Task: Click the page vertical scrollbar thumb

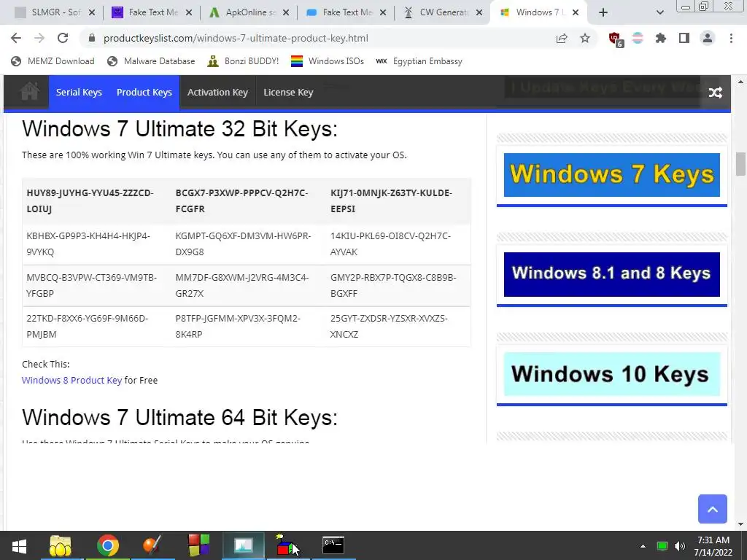Action: [x=740, y=164]
